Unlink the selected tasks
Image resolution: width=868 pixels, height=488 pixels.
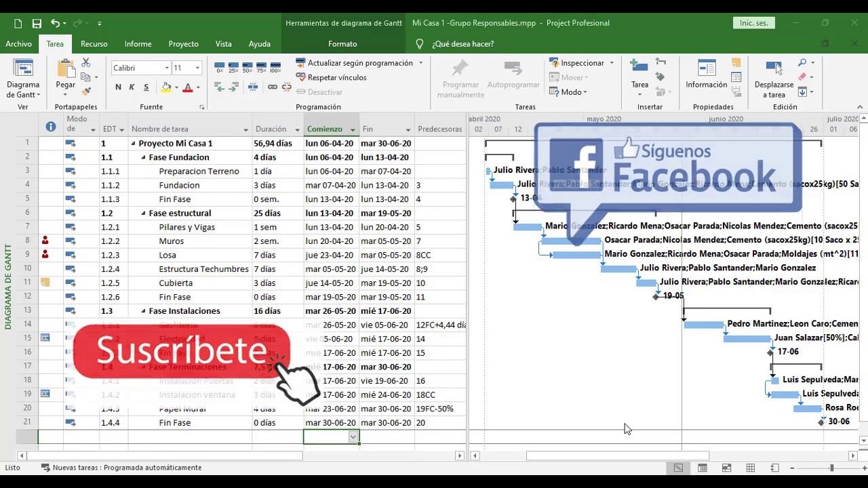[x=286, y=87]
